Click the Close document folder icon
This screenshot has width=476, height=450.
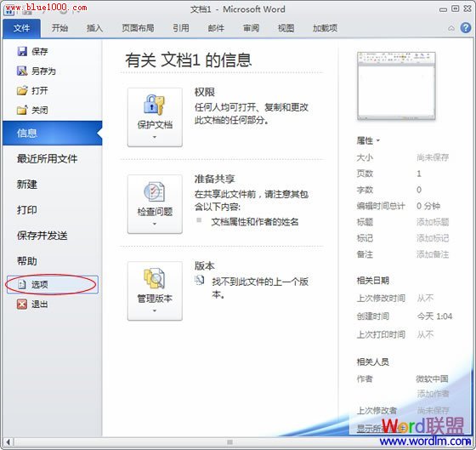[x=22, y=110]
